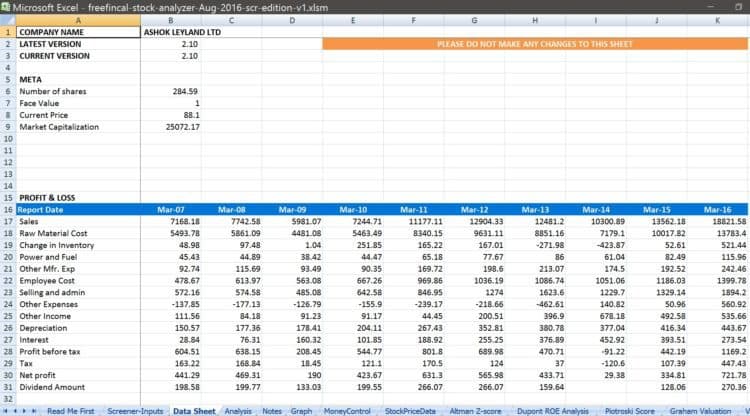Select row 1 via its row number

[8, 32]
